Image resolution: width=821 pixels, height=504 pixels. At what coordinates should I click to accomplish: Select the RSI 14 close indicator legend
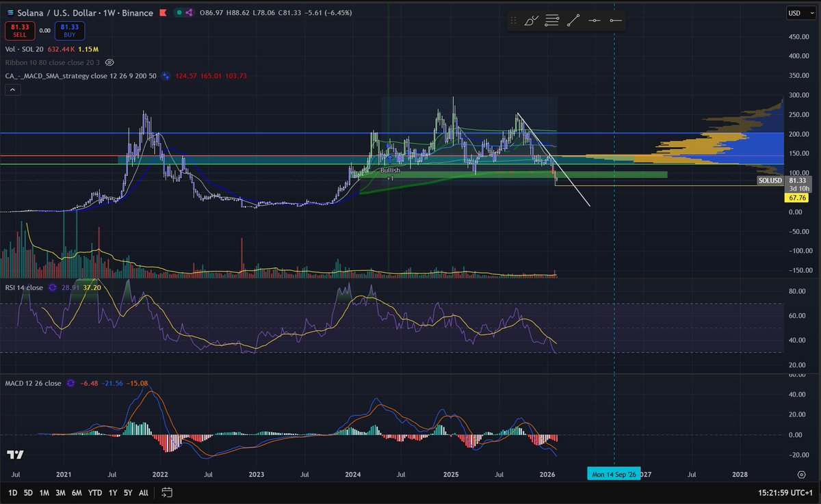tap(24, 288)
